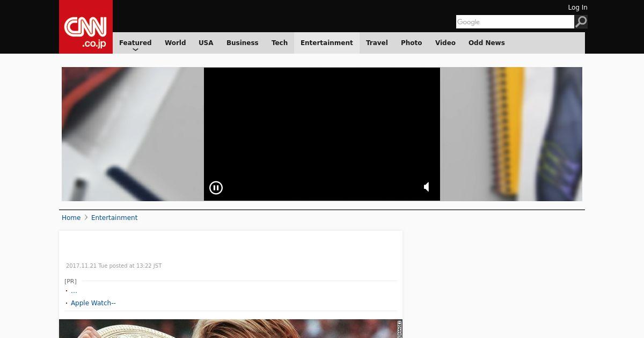The image size is (644, 338).
Task: Click the ad image with yellow notebook
Action: (511, 134)
